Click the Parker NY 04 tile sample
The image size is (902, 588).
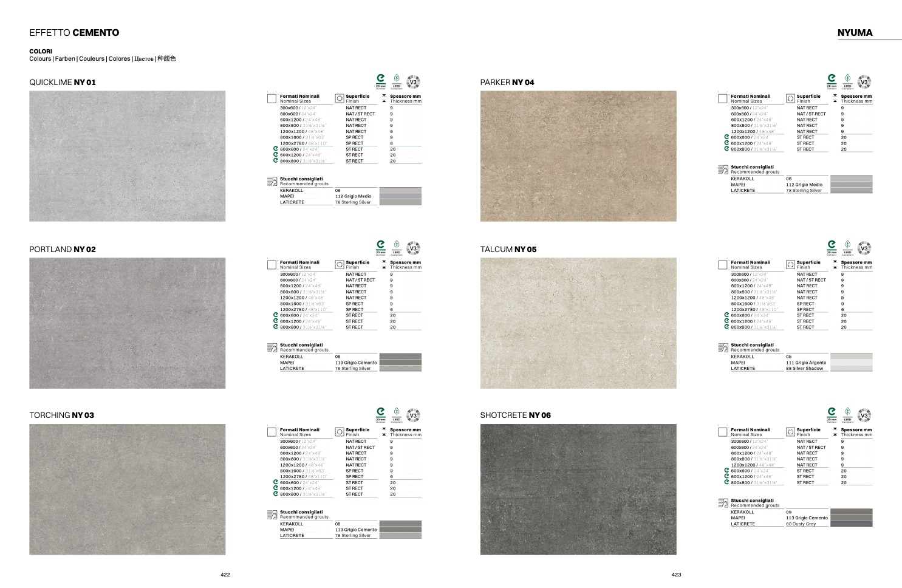[578, 156]
